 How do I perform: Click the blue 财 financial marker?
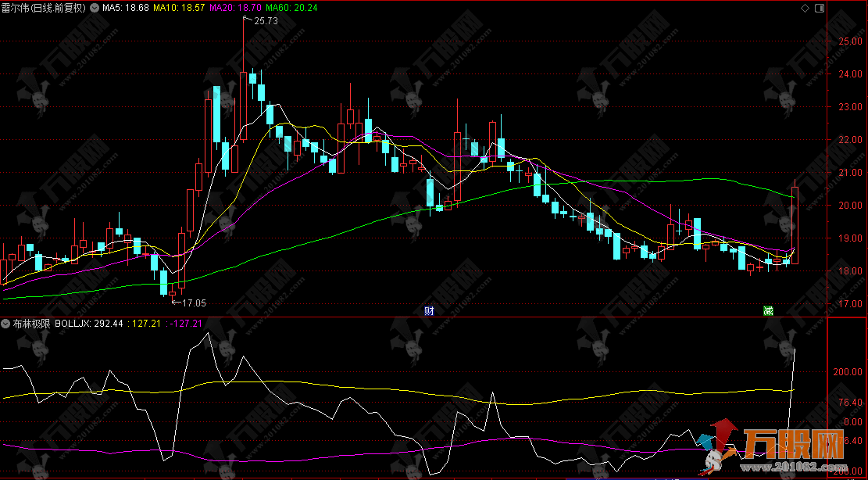coord(429,310)
